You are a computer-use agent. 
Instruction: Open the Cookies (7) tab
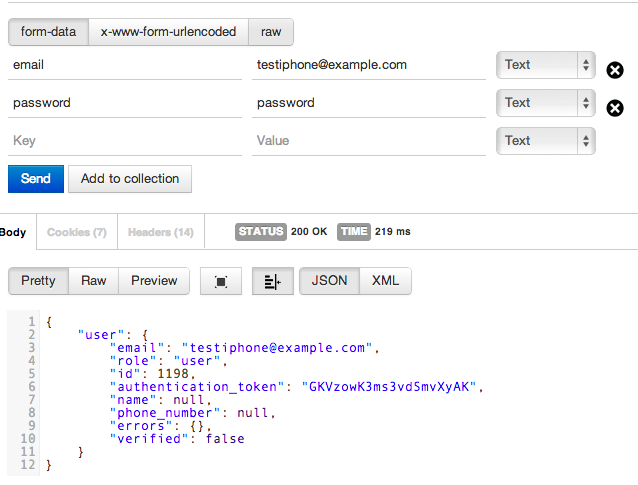[x=77, y=232]
